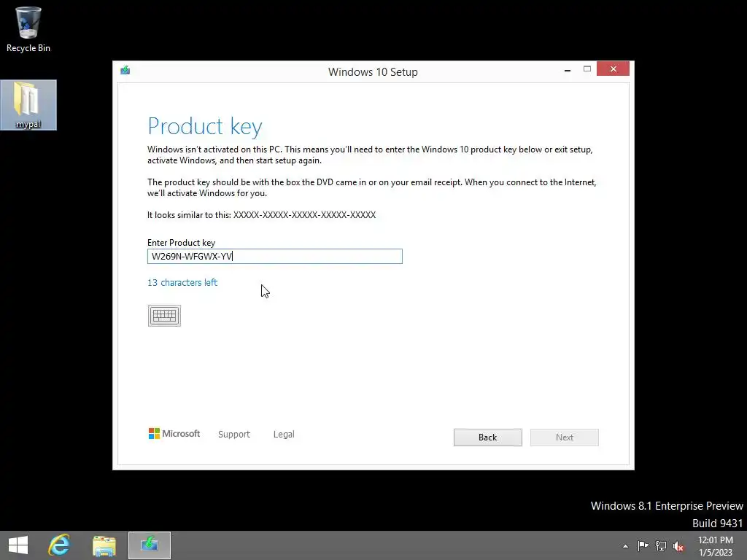
Task: Click the network tray icon
Action: click(661, 545)
